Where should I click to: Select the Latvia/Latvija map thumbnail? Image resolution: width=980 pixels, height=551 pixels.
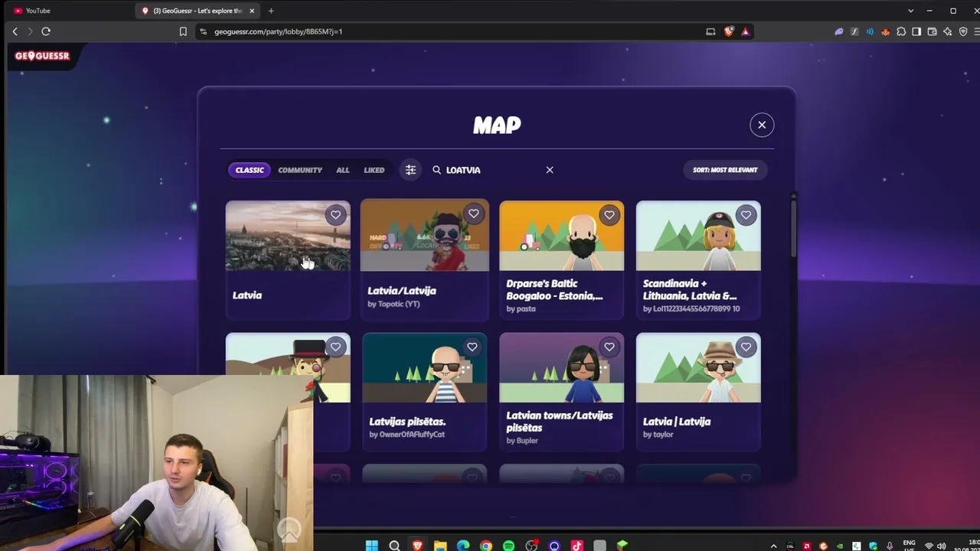pos(424,236)
